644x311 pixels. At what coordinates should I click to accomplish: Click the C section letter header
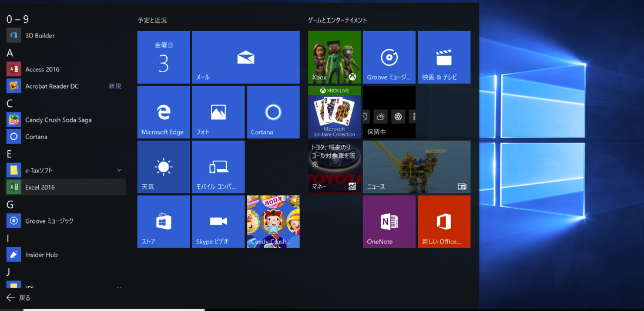(x=10, y=103)
